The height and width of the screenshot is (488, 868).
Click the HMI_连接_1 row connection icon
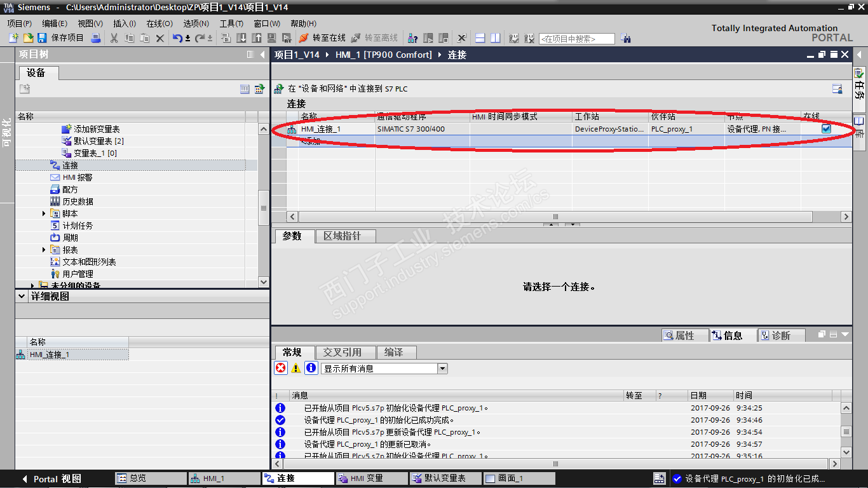(292, 129)
